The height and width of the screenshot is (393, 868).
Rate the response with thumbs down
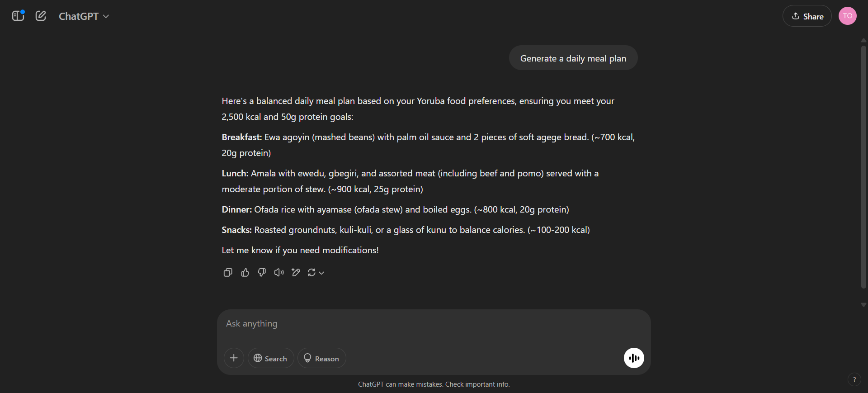click(x=261, y=272)
